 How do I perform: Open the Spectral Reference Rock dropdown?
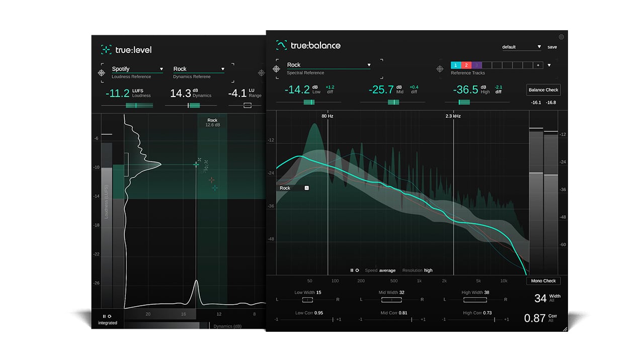(329, 65)
